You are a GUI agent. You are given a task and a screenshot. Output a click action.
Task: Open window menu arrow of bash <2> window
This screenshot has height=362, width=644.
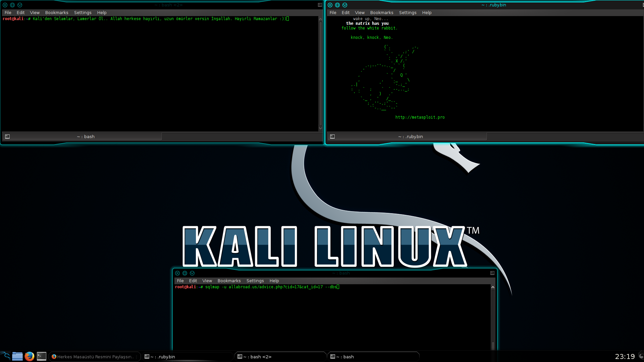coord(20,5)
